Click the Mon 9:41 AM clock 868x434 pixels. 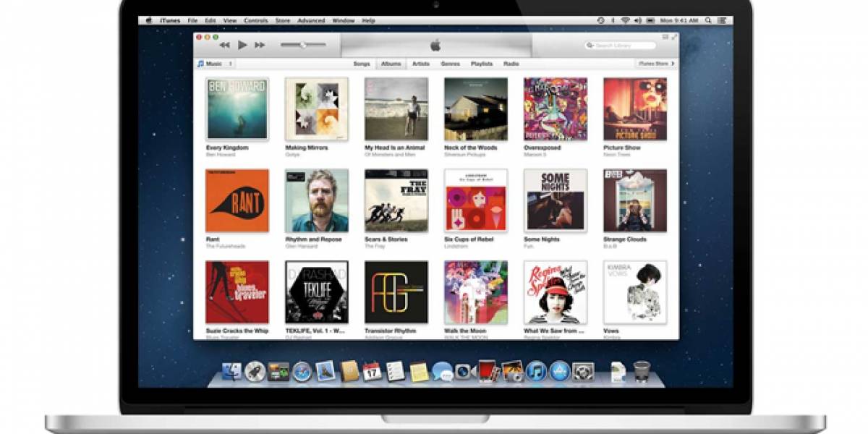[x=679, y=20]
